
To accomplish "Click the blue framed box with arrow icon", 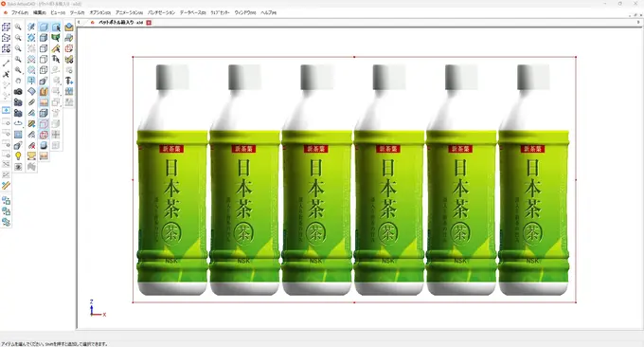I will click(x=6, y=110).
